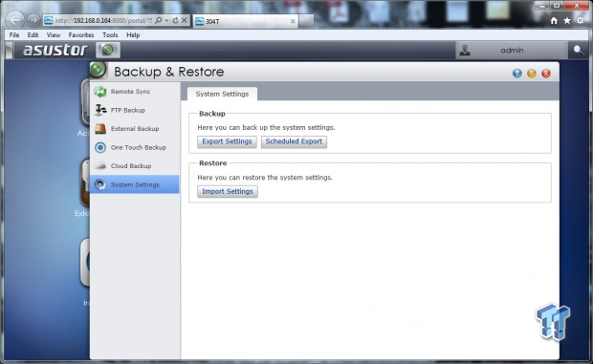Click browser Home icon
The height and width of the screenshot is (364, 593).
(x=554, y=21)
